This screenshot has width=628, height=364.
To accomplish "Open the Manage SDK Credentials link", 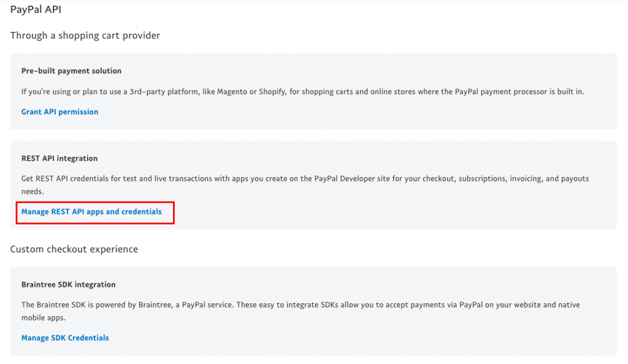I will (65, 338).
